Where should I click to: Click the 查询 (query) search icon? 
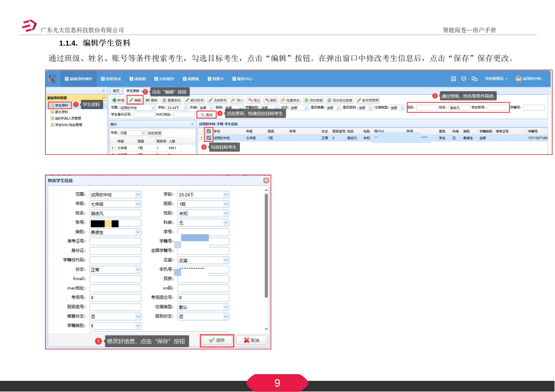click(207, 115)
